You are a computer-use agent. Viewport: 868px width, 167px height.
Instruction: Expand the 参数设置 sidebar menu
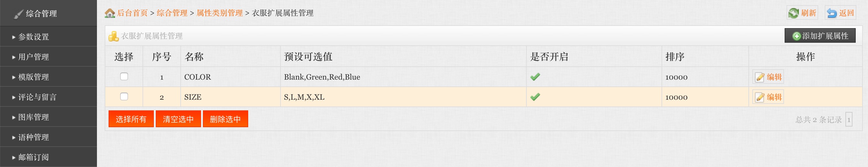[33, 37]
